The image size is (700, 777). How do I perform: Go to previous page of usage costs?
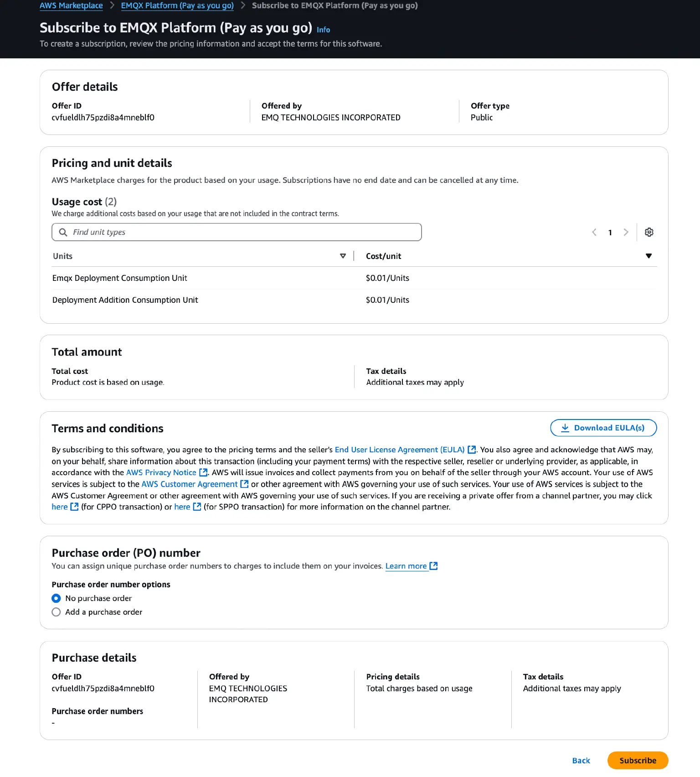(x=594, y=232)
